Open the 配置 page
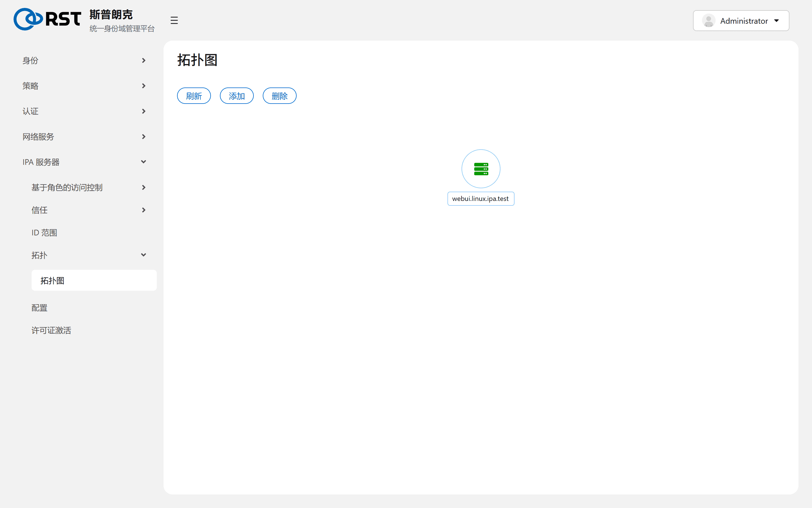Image resolution: width=812 pixels, height=508 pixels. (x=39, y=308)
